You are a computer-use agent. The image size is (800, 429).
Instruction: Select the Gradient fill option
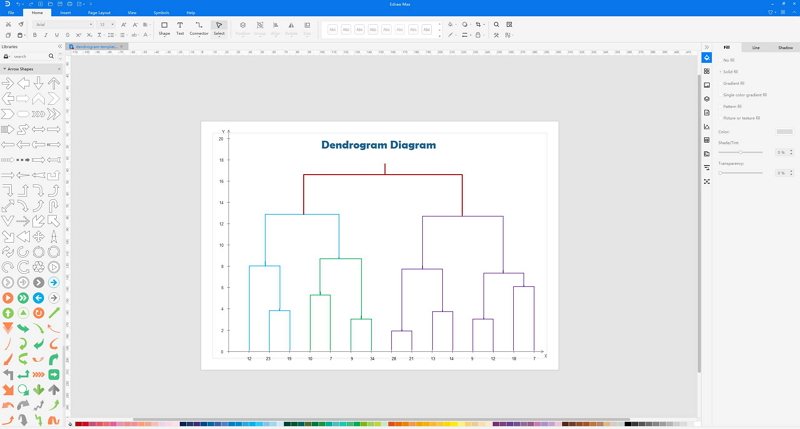[x=733, y=83]
